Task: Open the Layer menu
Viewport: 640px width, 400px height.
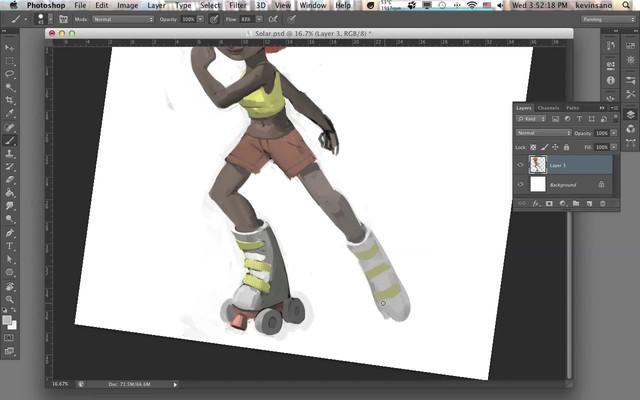Action: [156, 5]
